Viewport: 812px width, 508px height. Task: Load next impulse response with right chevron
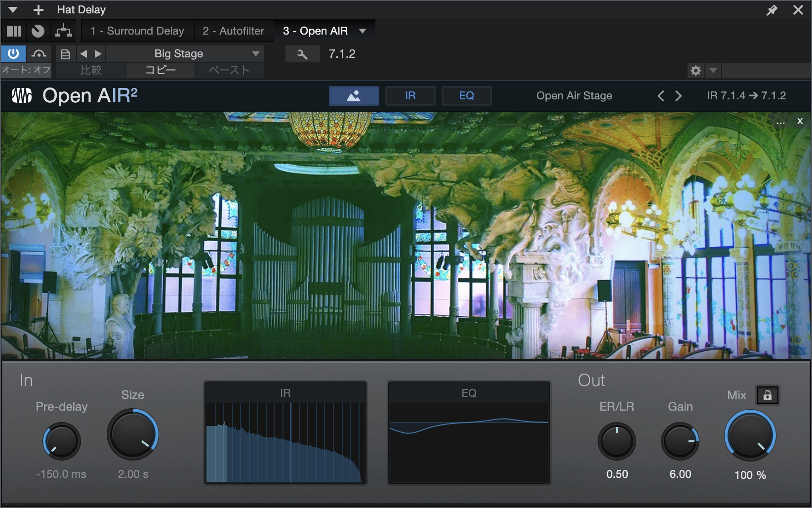click(x=679, y=96)
